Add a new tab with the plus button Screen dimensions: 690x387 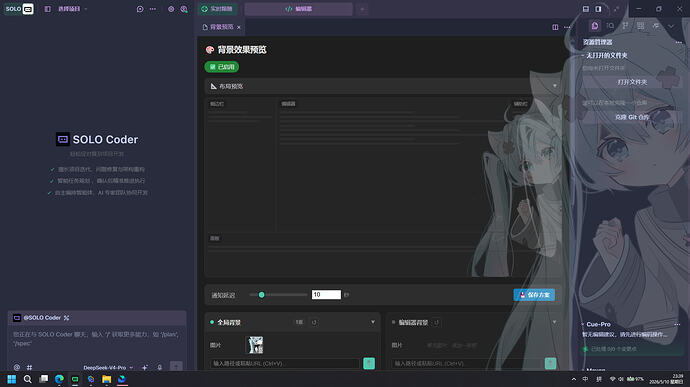point(362,9)
